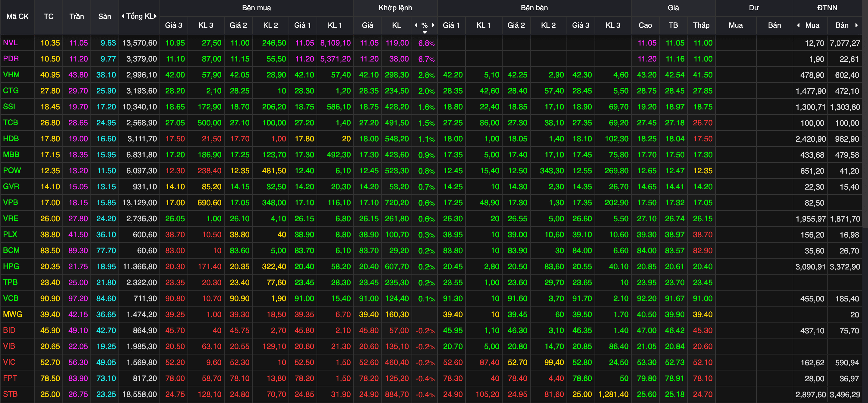Open stock symbol VHM
Screen dimensions: 868x403
pos(11,75)
